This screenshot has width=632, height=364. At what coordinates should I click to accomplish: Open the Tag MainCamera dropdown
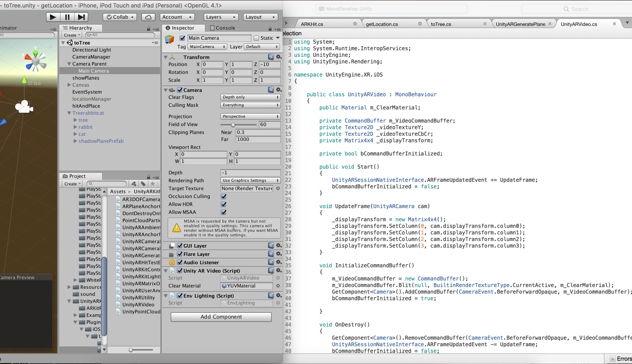click(x=207, y=46)
